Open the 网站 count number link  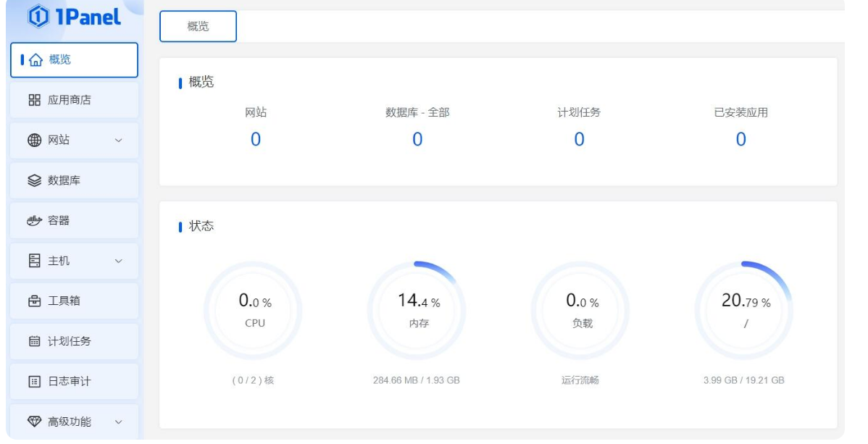[x=255, y=140]
